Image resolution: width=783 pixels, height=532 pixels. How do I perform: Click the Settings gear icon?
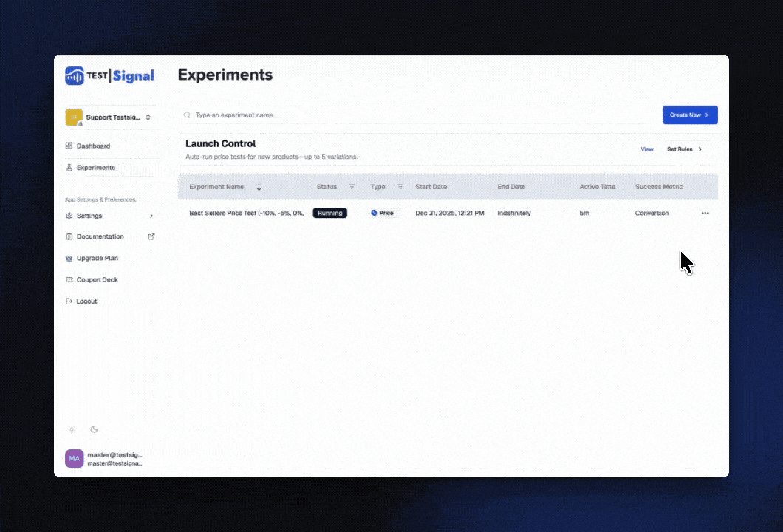[x=69, y=216]
